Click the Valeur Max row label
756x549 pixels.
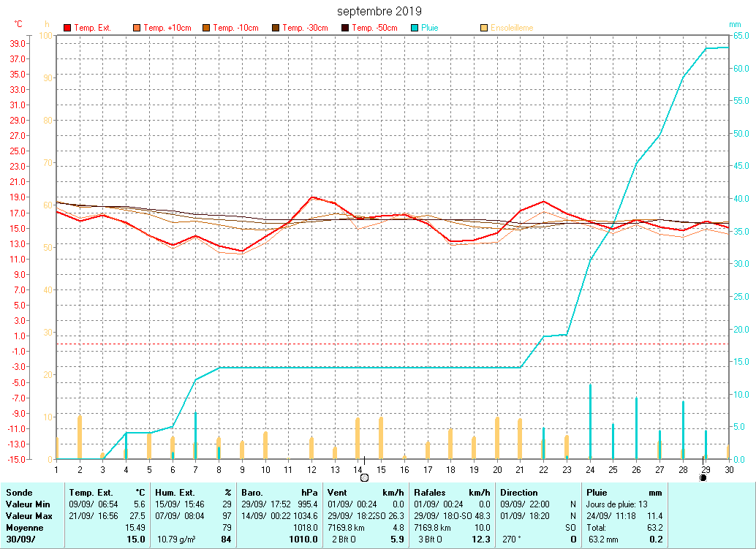pos(28,516)
